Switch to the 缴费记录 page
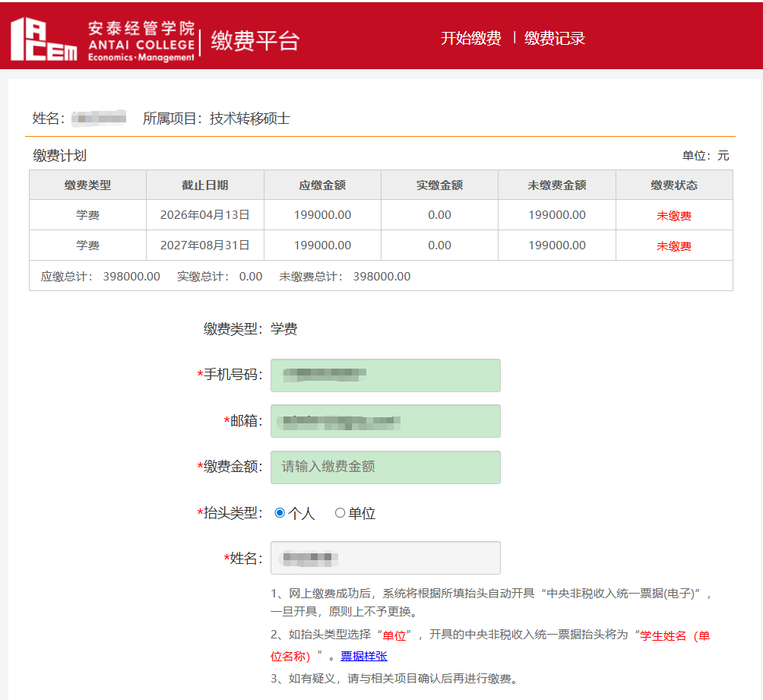Screen dimensions: 763x700 pyautogui.click(x=554, y=38)
